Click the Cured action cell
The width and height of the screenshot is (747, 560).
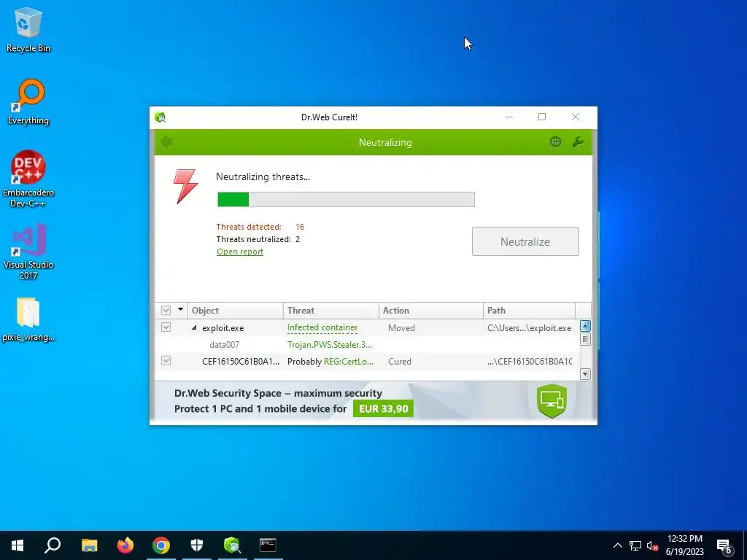pyautogui.click(x=399, y=362)
